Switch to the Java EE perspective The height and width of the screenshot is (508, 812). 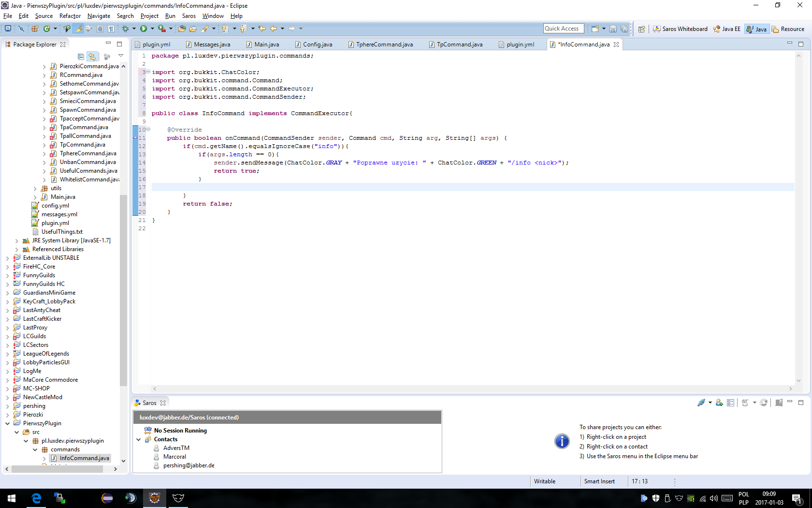(727, 29)
